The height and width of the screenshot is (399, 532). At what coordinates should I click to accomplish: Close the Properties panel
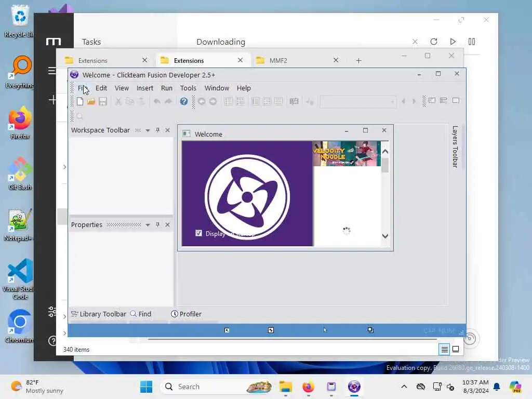167,224
